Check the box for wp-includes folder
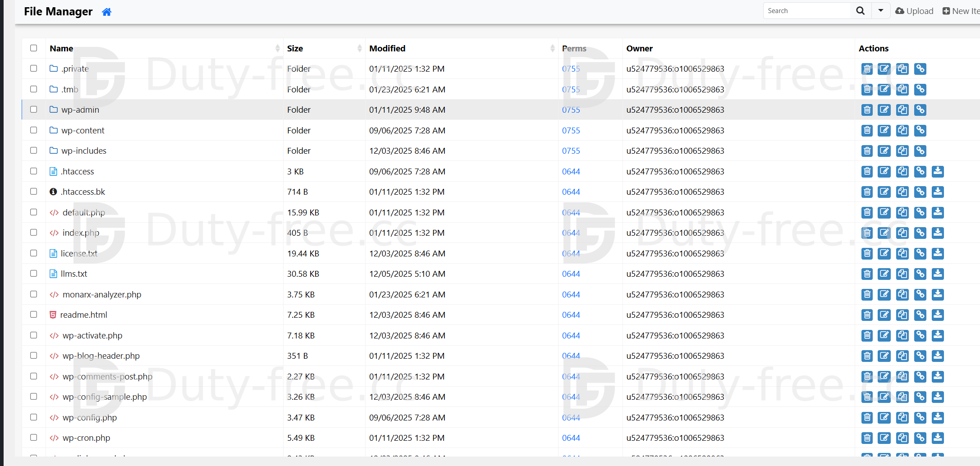The height and width of the screenshot is (466, 980). click(34, 151)
